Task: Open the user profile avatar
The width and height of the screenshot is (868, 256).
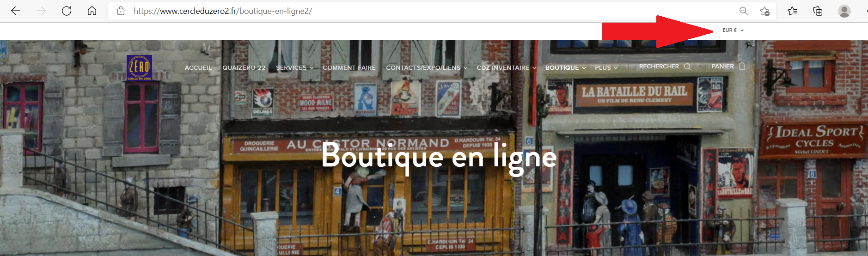Action: [x=844, y=11]
